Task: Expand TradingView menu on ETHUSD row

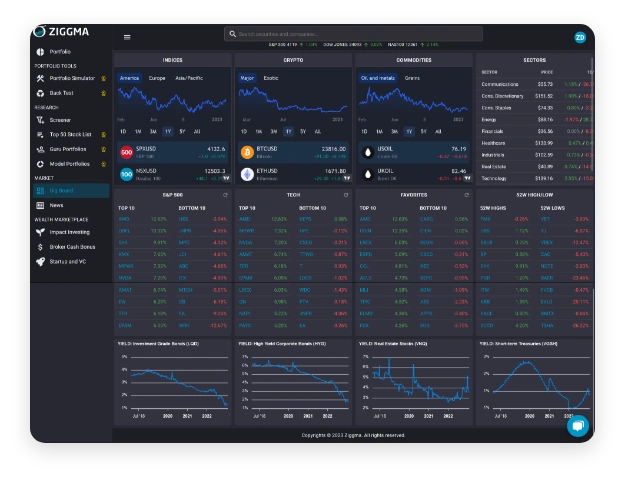Action: (347, 177)
